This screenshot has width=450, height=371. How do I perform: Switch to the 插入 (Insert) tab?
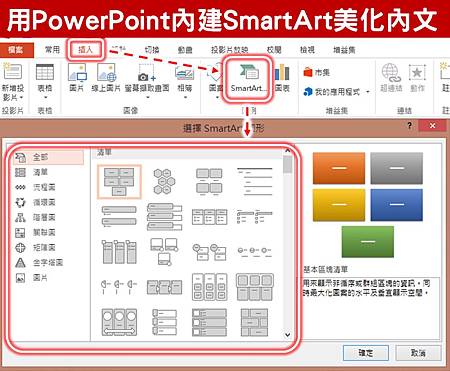(86, 50)
